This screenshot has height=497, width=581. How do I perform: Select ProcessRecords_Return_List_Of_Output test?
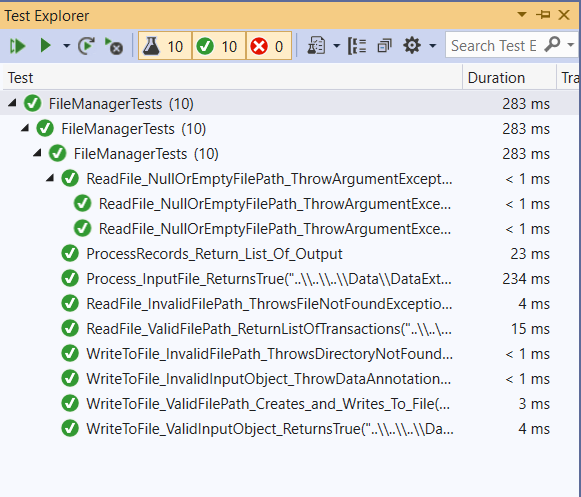click(x=289, y=254)
